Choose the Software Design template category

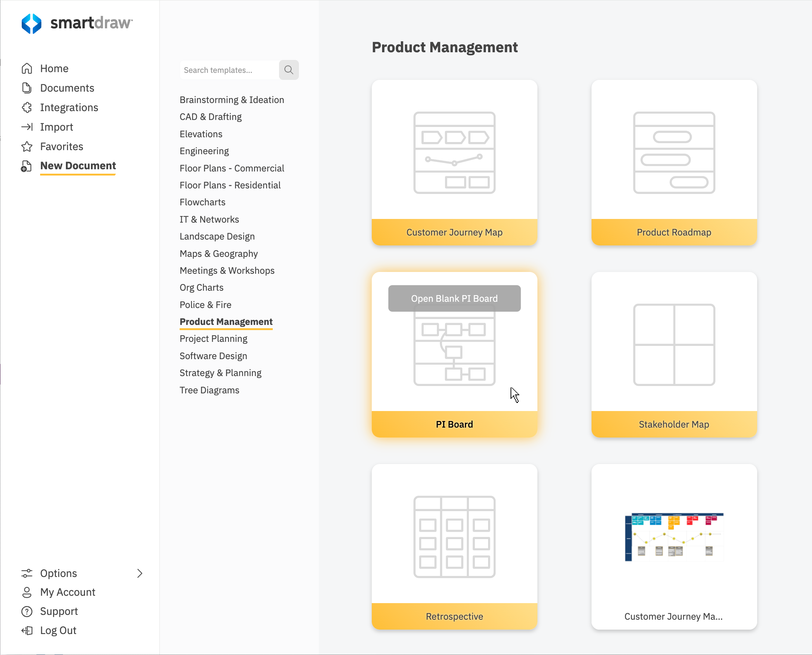tap(213, 356)
